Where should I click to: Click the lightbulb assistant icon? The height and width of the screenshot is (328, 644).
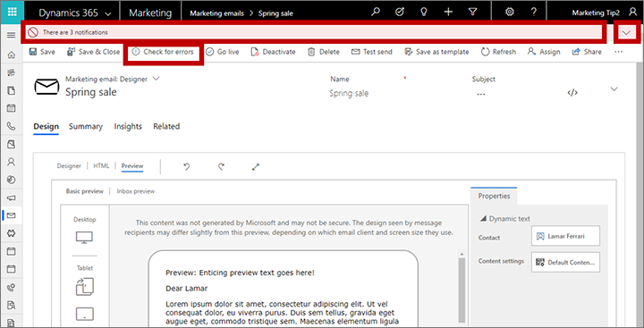(x=424, y=13)
